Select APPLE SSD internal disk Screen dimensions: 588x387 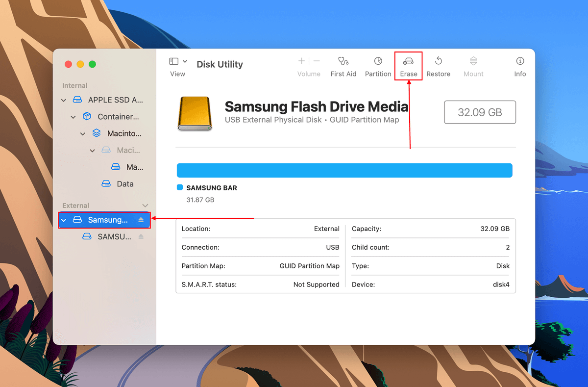click(104, 100)
